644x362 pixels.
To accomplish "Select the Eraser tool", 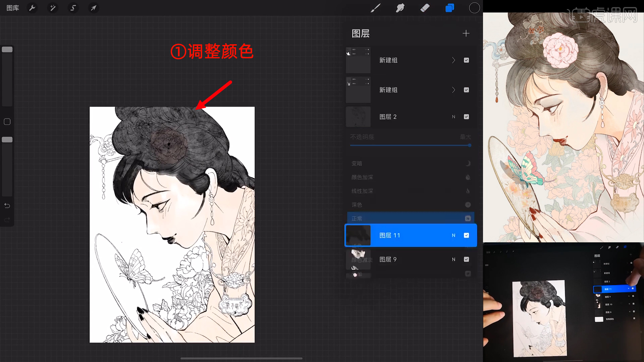I will (425, 8).
